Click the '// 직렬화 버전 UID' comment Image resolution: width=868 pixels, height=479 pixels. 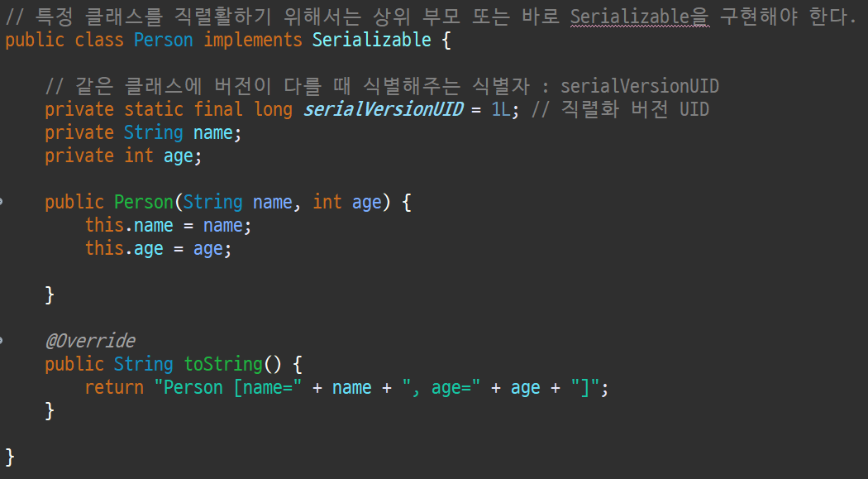[x=620, y=109]
